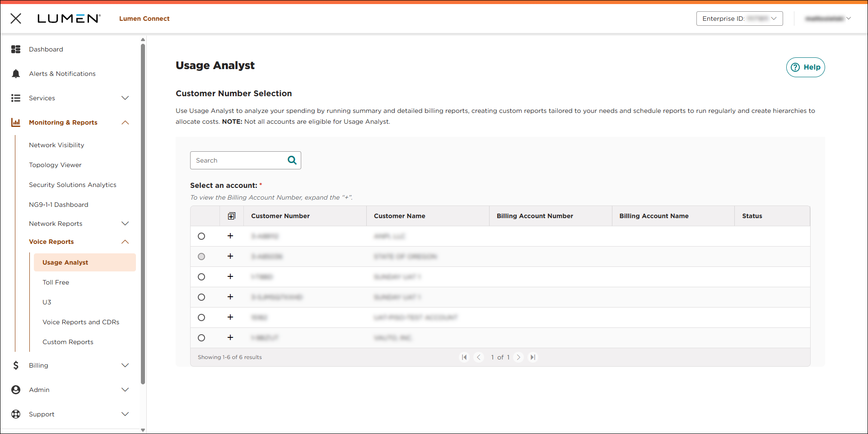The height and width of the screenshot is (434, 868).
Task: Click the Billing dollar sign icon
Action: coord(16,365)
